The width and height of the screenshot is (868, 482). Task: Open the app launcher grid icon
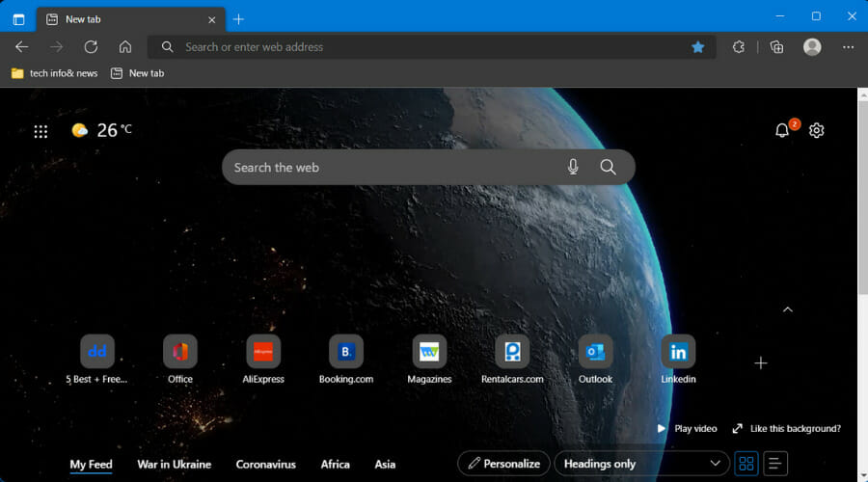(x=41, y=131)
